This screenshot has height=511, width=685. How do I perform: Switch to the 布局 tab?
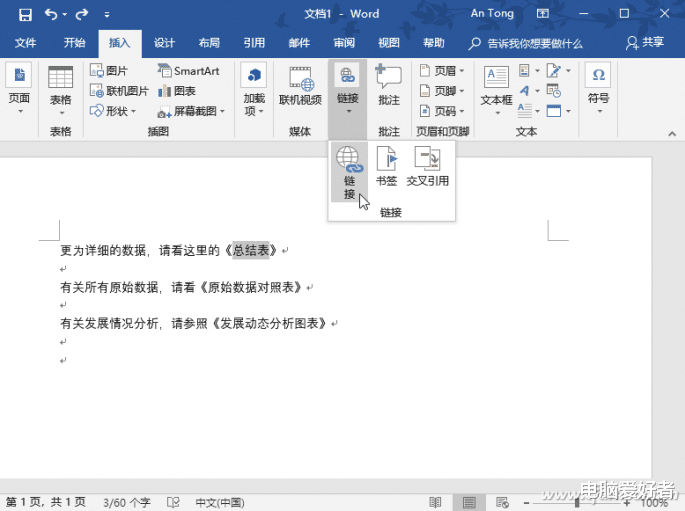(209, 43)
